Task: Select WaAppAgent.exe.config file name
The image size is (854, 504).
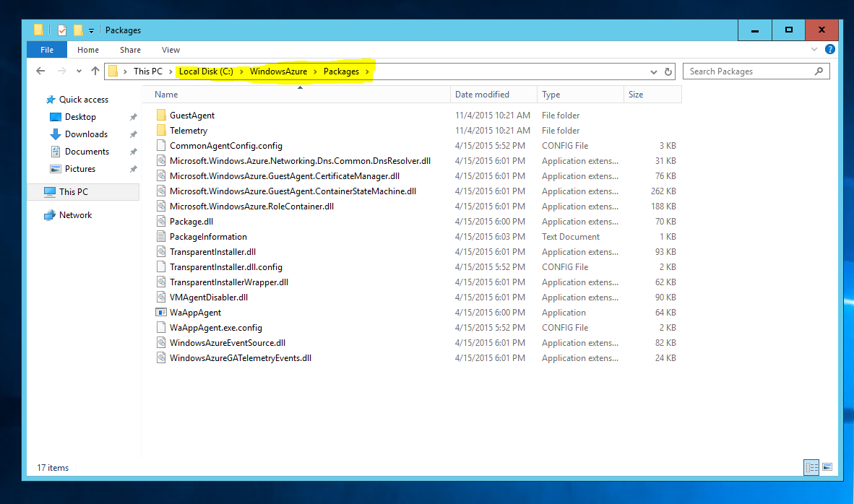Action: (216, 328)
